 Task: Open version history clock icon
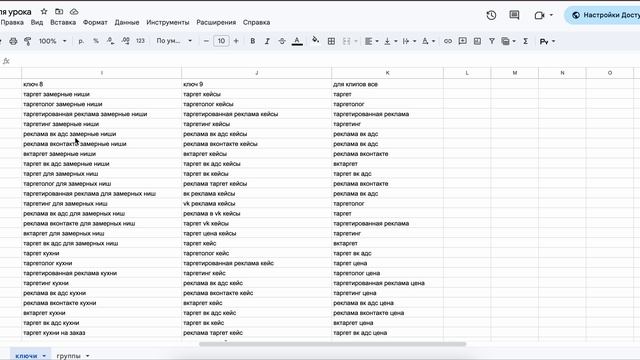coord(491,16)
